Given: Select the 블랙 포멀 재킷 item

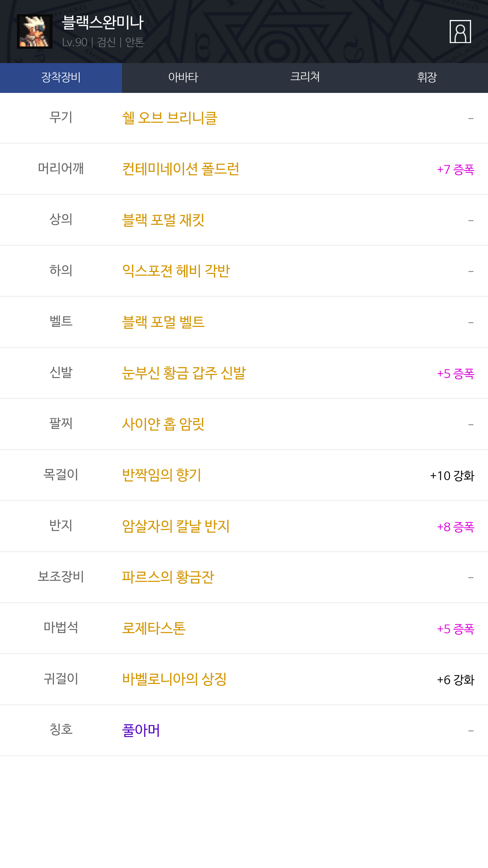Looking at the screenshot, I should pos(163,220).
